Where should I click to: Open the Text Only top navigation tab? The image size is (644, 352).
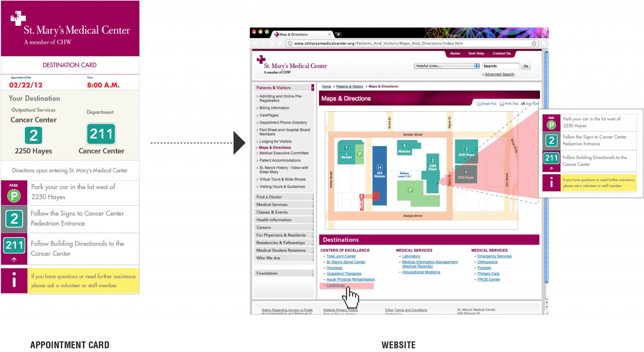click(x=476, y=54)
